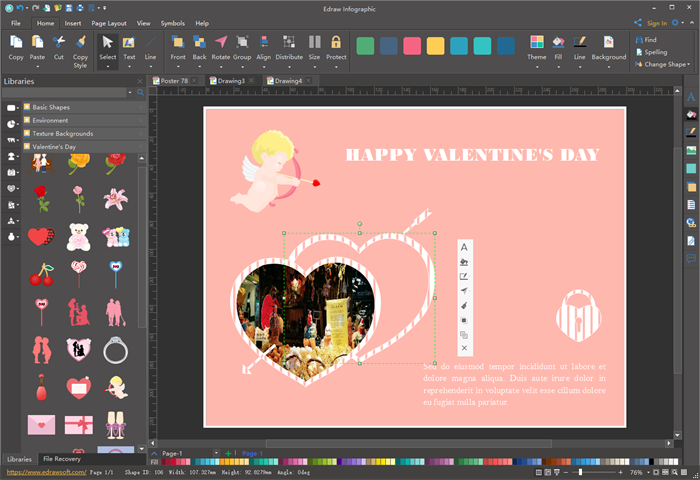Click the Sign In link
The height and width of the screenshot is (480, 700).
657,22
